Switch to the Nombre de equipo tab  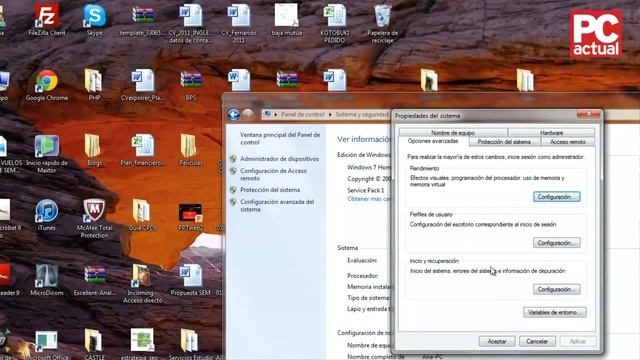click(453, 133)
